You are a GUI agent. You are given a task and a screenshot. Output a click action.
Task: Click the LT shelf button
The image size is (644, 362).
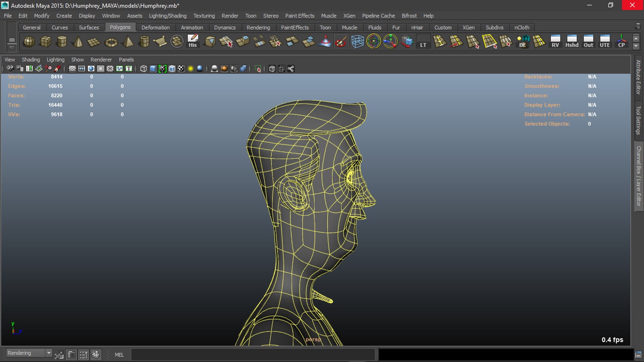pyautogui.click(x=423, y=42)
